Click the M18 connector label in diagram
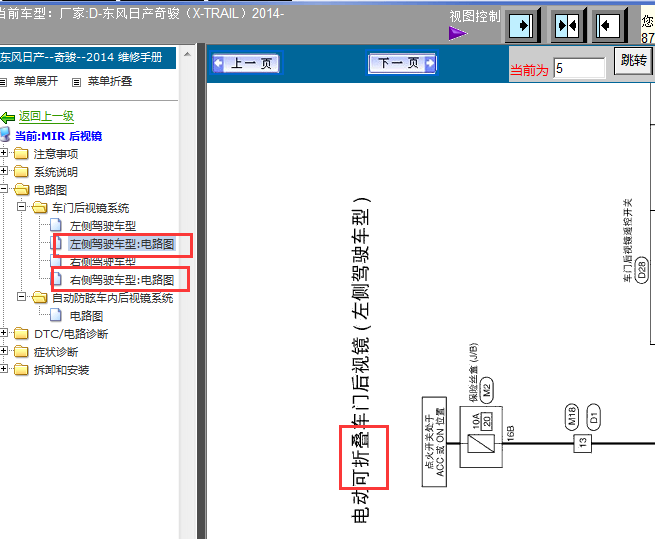The image size is (655, 539). coord(572,417)
